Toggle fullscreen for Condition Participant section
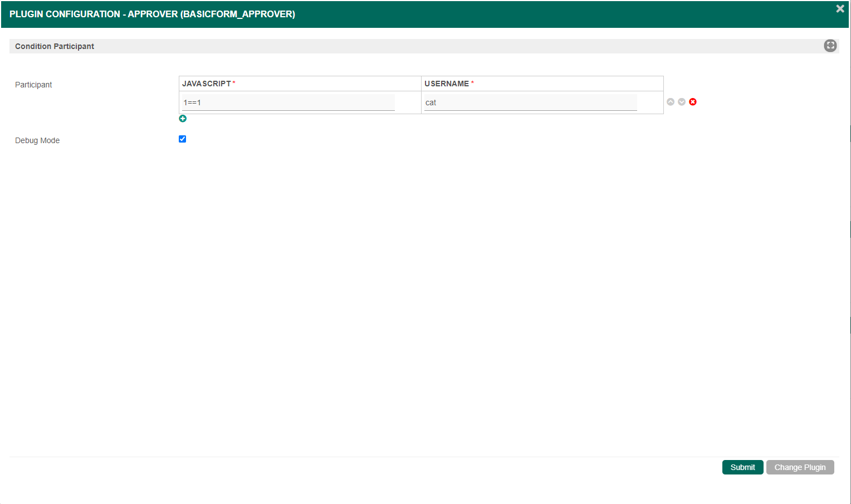Screen dimensions: 851x504 click(x=830, y=46)
